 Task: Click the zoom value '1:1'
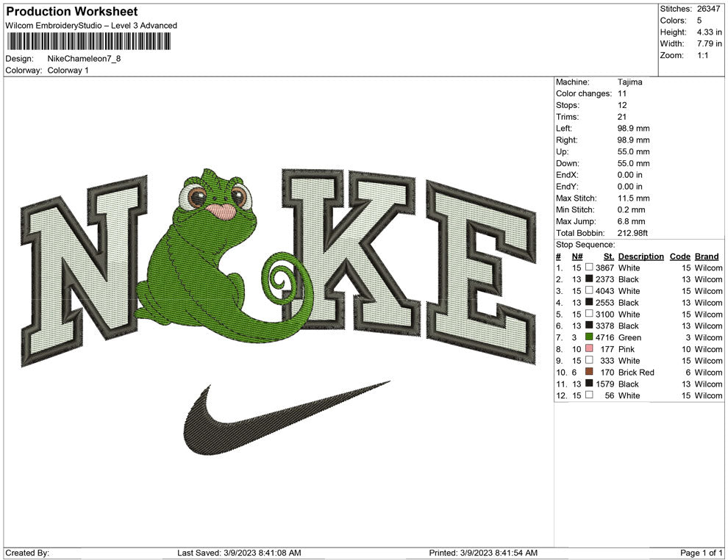pos(702,55)
